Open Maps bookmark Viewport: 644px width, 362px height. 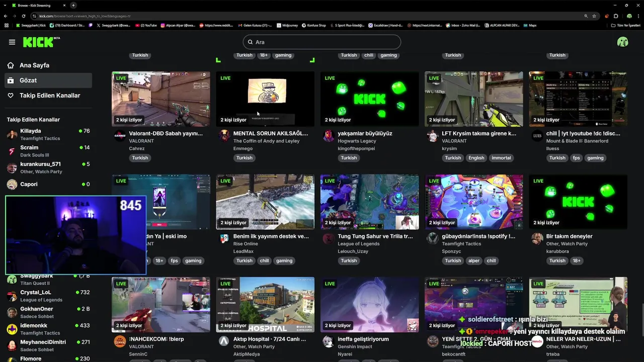click(530, 25)
